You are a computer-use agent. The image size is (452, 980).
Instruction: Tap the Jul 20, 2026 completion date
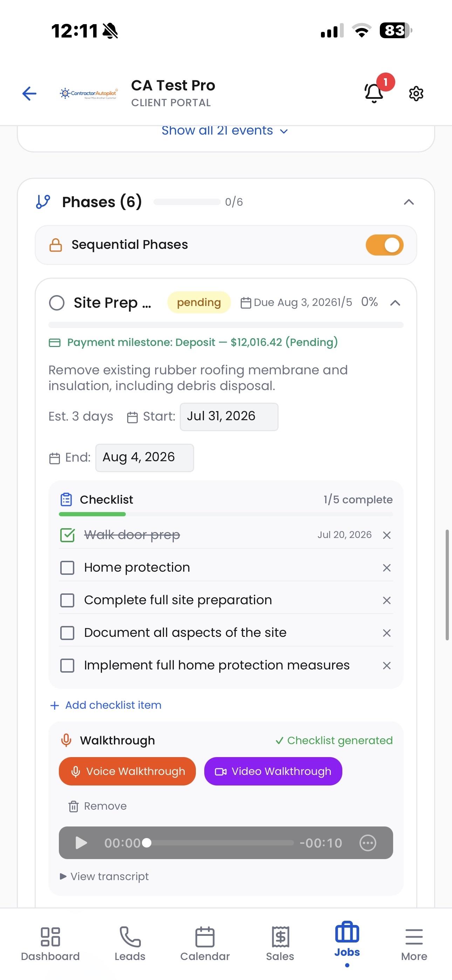(344, 535)
